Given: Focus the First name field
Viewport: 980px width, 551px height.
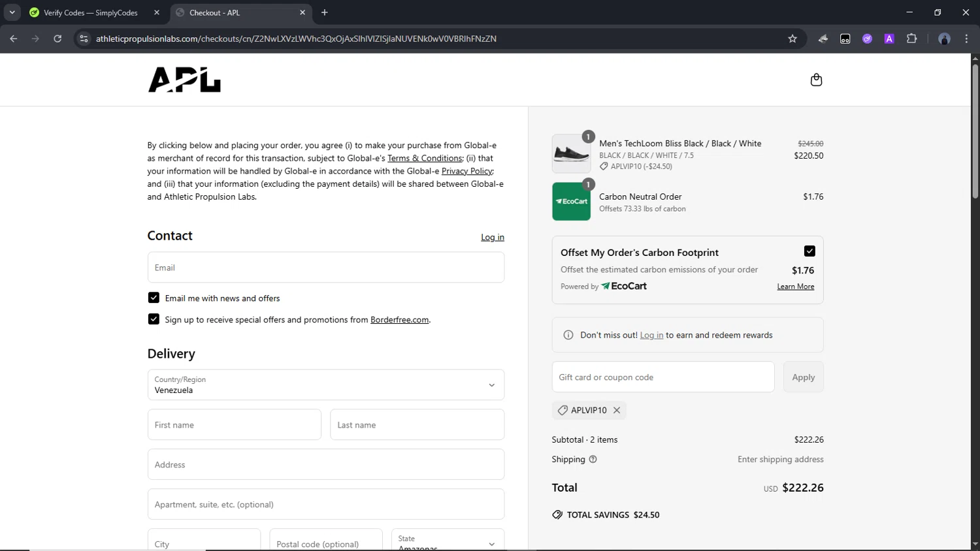Looking at the screenshot, I should (x=235, y=424).
